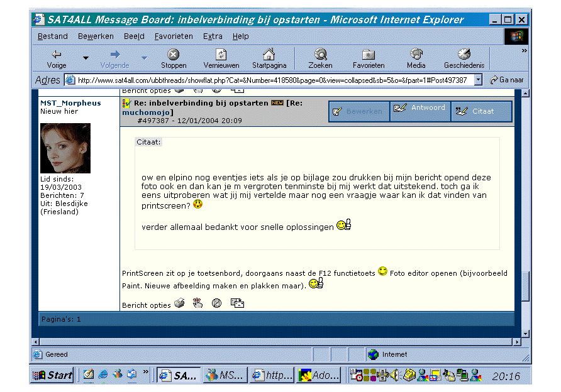This screenshot has height=392, width=561.
Task: Open the MST_Morpheus profile link
Action: point(70,103)
